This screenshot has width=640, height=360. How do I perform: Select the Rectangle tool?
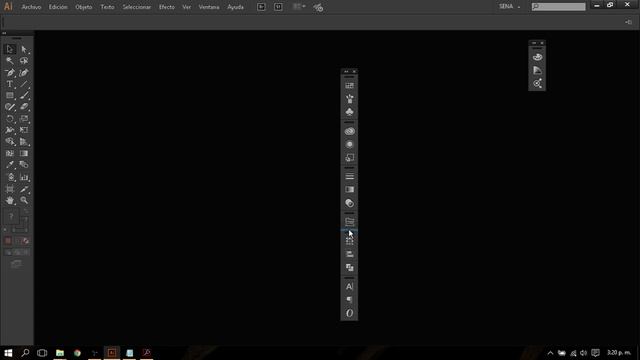[x=10, y=96]
